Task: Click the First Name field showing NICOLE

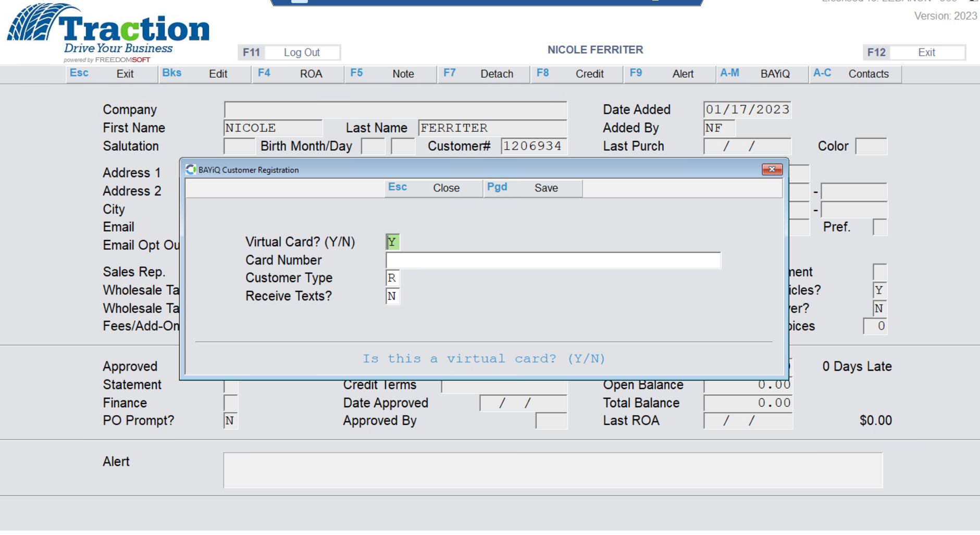Action: 273,128
